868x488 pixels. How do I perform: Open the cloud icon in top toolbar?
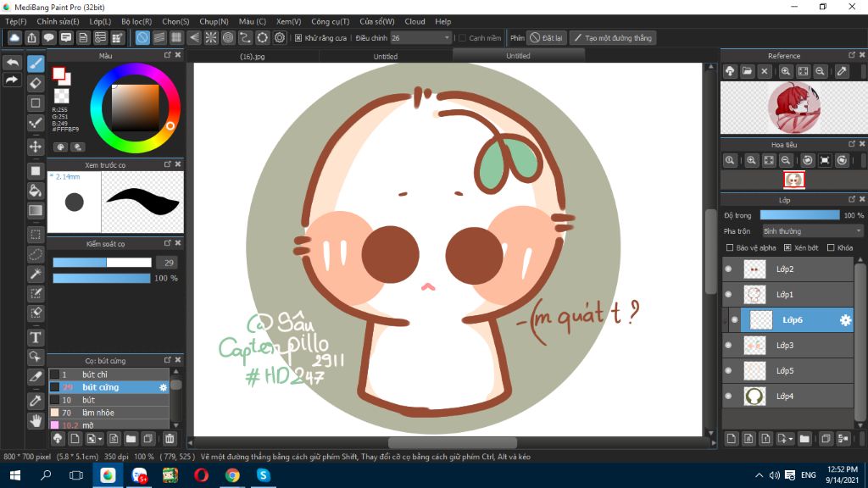(14, 37)
